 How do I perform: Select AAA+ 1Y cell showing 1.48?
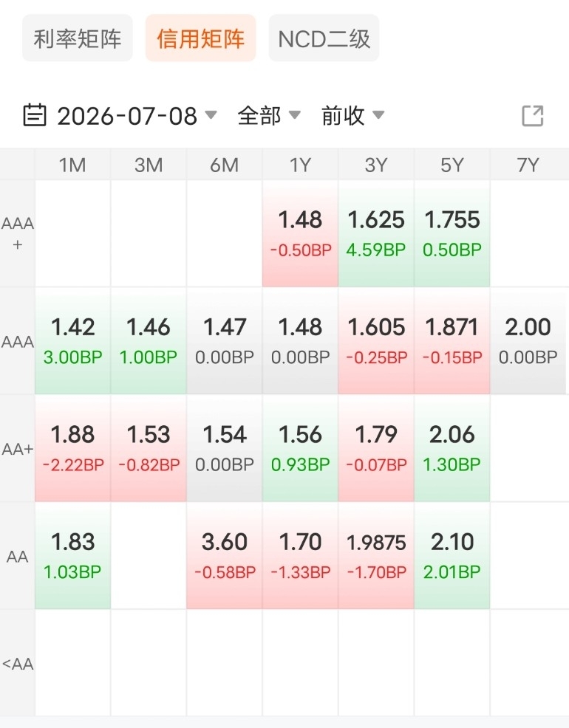coord(300,233)
